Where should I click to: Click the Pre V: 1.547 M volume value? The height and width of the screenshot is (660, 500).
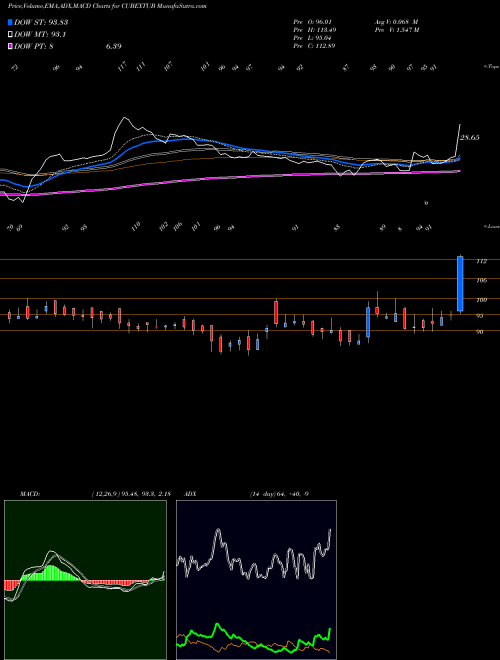coord(396,30)
